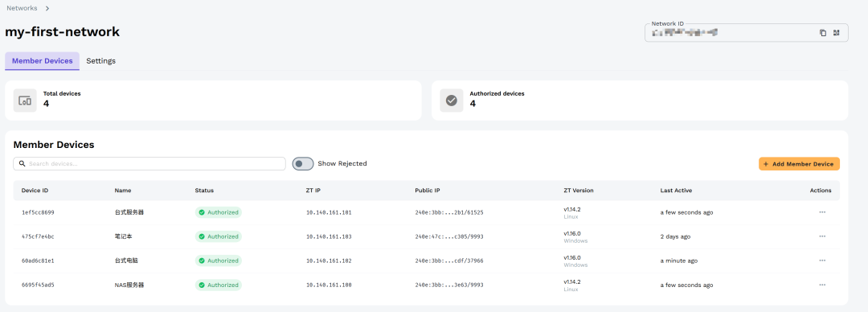Click the Authorized devices checkmark icon
The image size is (868, 312).
(452, 101)
